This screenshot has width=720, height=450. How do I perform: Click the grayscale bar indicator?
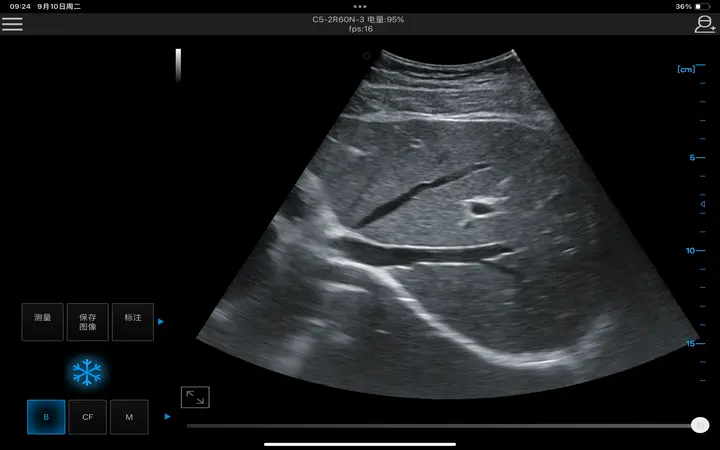coord(178,65)
